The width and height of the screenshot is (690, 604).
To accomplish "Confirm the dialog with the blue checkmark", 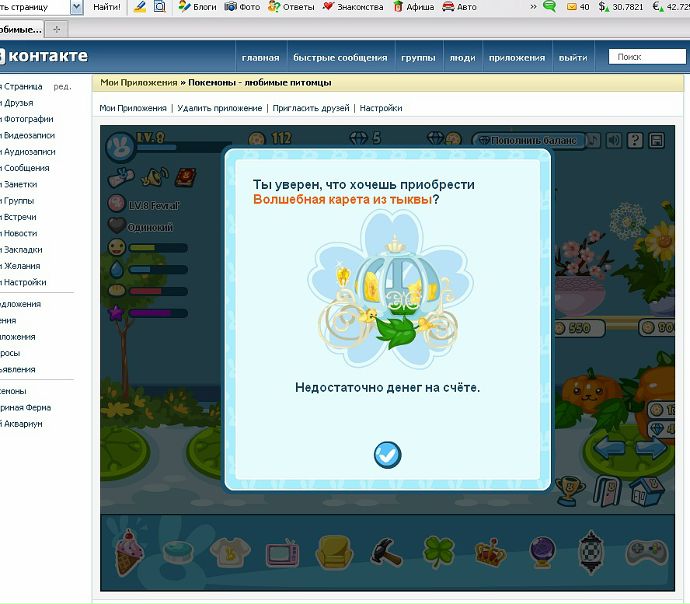I will tap(387, 455).
